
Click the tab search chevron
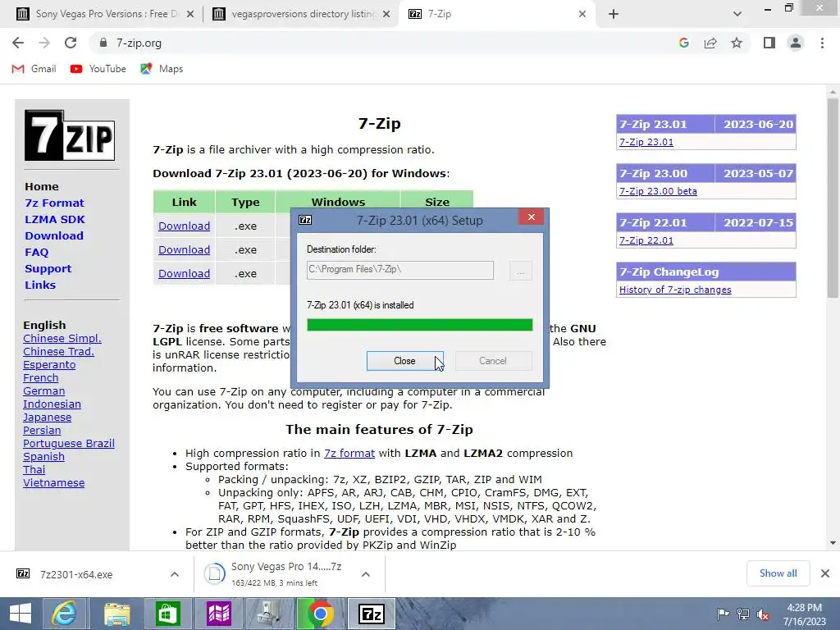tap(737, 14)
